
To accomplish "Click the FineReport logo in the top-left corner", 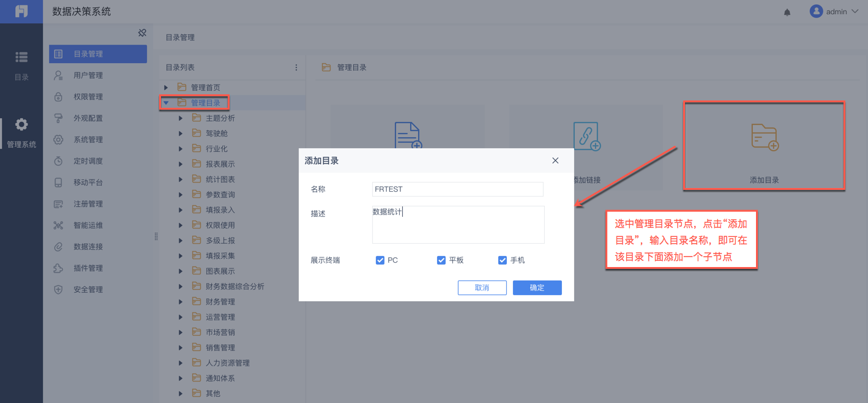I will click(x=21, y=12).
